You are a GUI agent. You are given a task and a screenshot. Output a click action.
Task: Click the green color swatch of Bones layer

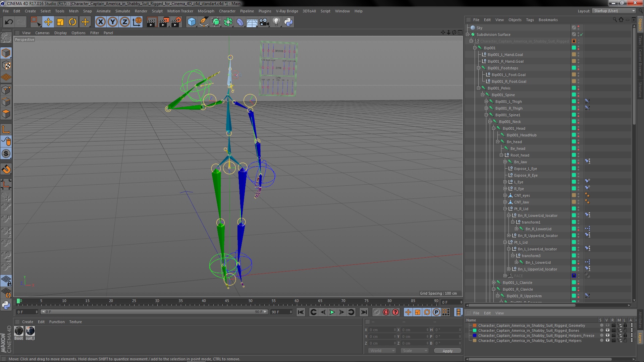(475, 330)
